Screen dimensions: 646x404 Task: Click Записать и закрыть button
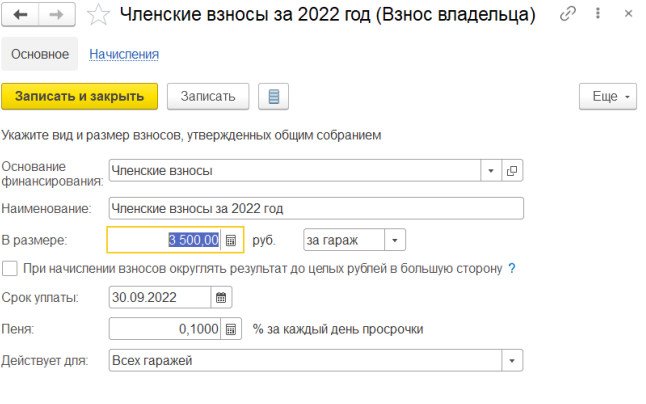tap(80, 96)
